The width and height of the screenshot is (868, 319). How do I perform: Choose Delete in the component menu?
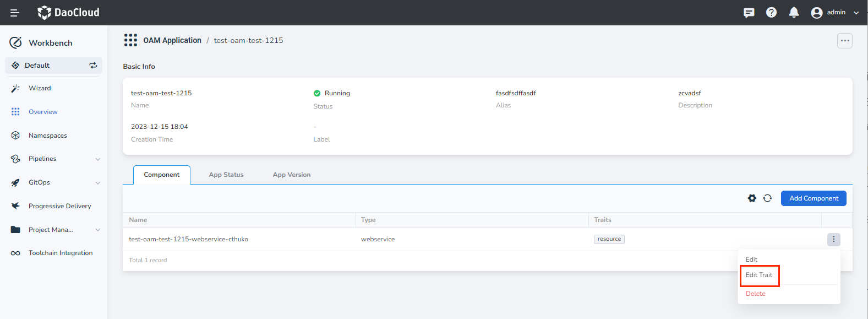pos(755,294)
